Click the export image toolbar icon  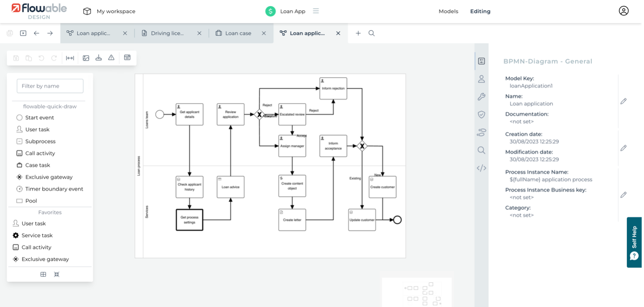point(86,58)
